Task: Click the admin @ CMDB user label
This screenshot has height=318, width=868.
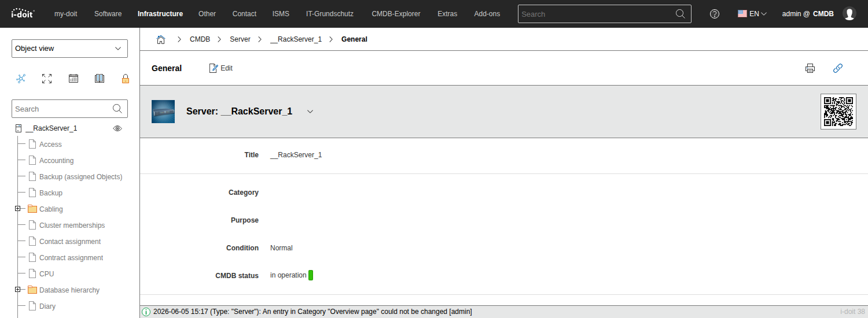Action: (808, 14)
